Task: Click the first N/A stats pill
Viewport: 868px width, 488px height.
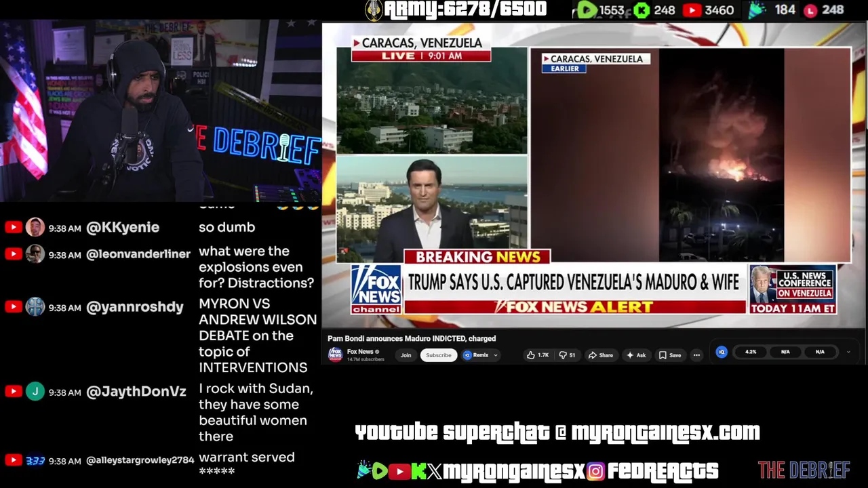Action: (x=785, y=352)
